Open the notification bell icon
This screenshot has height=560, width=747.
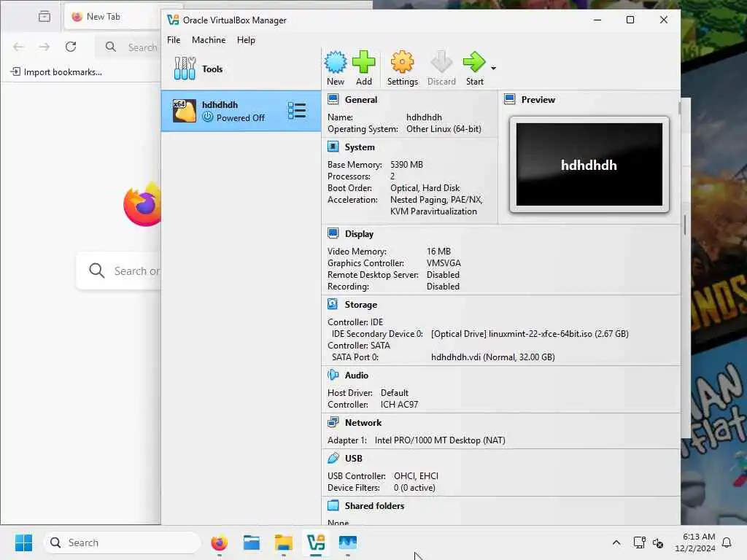point(727,542)
